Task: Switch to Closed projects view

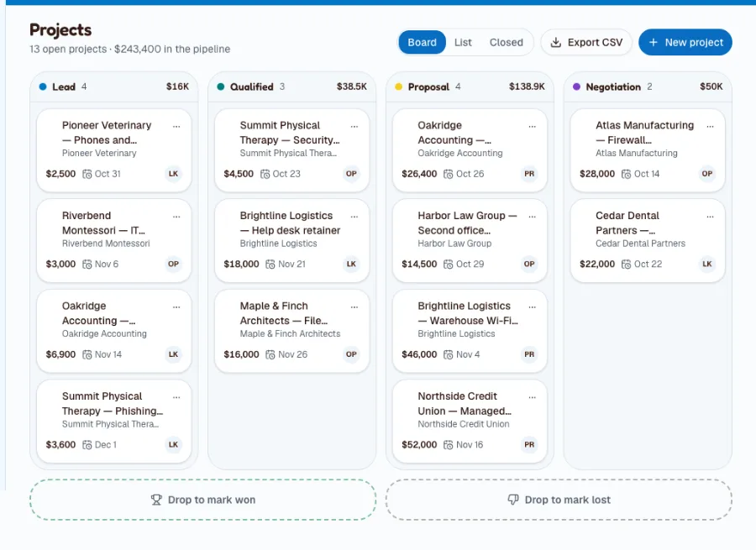Action: pyautogui.click(x=507, y=43)
